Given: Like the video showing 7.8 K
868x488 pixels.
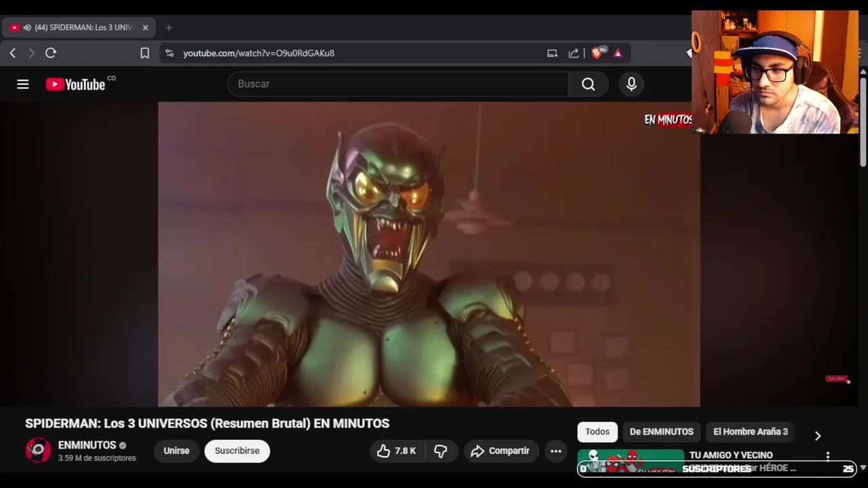Looking at the screenshot, I should pyautogui.click(x=397, y=451).
